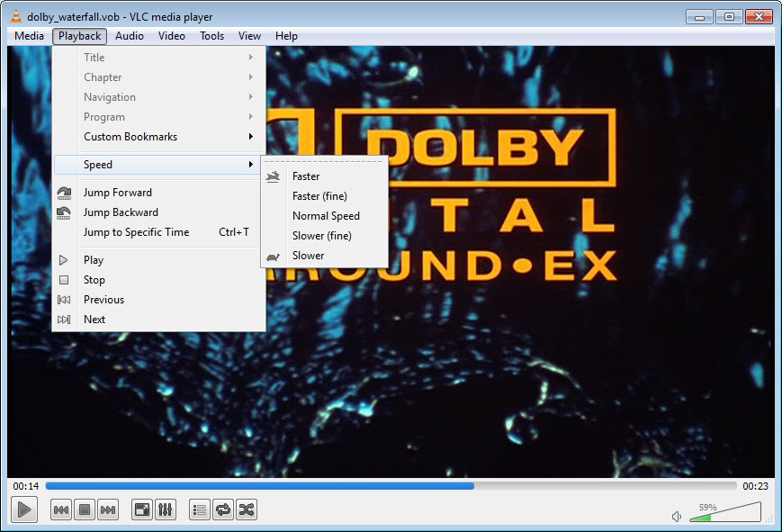Click the Stop square icon in menu
This screenshot has width=782, height=532.
pos(64,280)
